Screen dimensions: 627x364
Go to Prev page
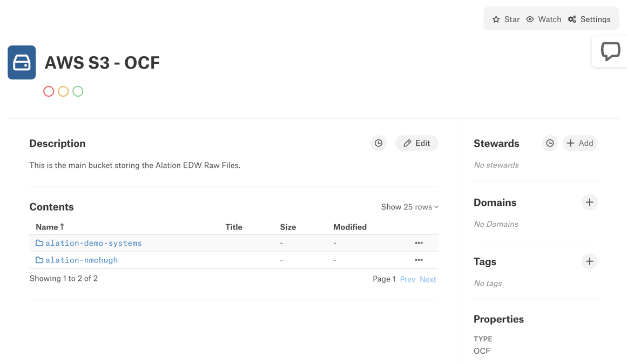[408, 280]
